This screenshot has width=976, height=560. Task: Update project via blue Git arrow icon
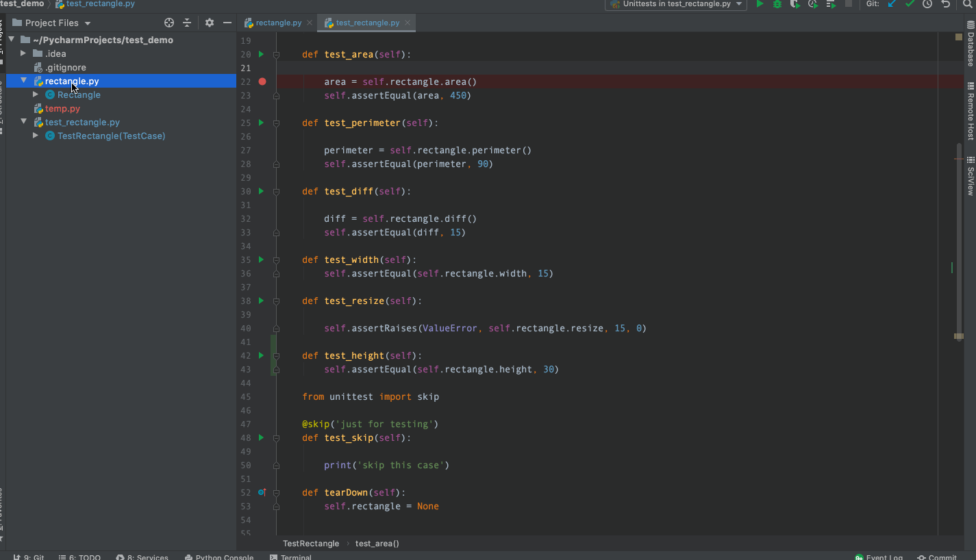point(892,4)
